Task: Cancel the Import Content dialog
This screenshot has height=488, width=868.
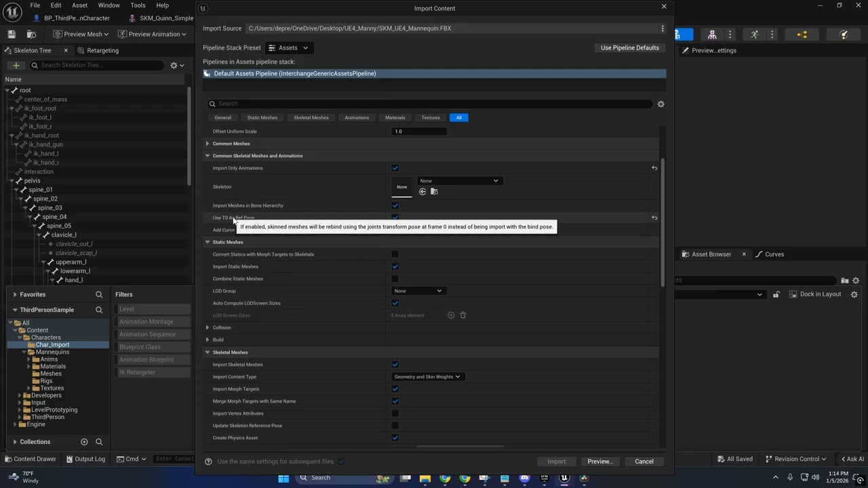Action: click(644, 462)
